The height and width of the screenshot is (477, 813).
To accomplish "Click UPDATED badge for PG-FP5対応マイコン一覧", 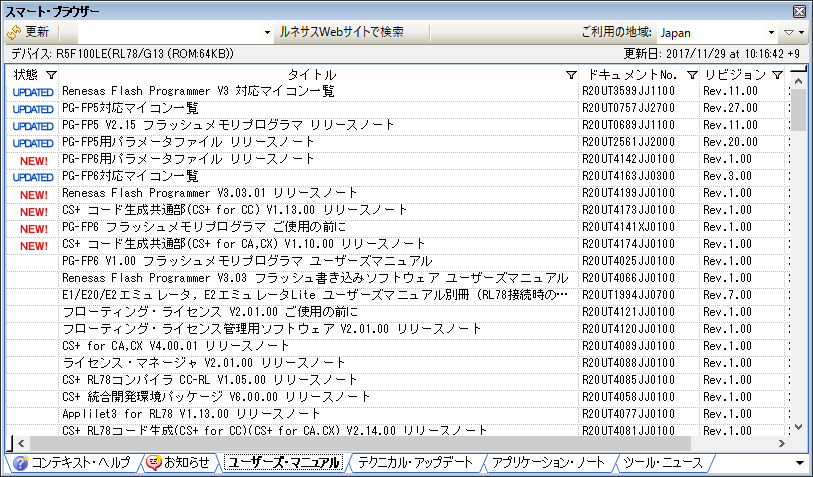I will coord(33,109).
